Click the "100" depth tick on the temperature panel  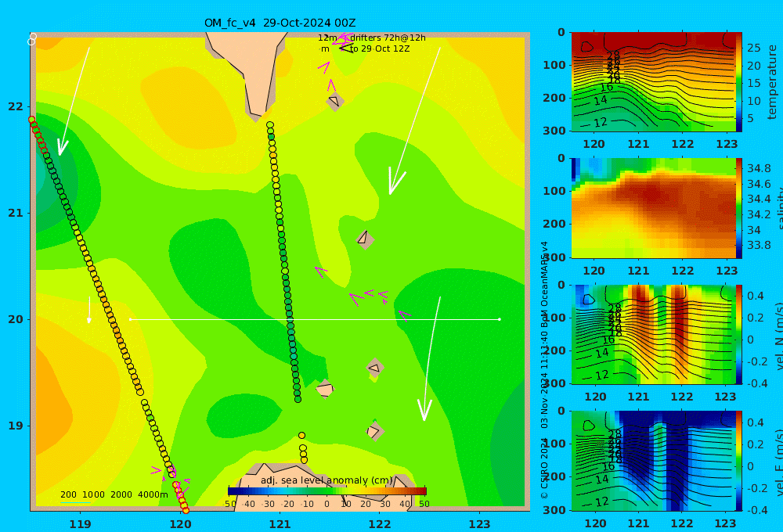coord(554,66)
